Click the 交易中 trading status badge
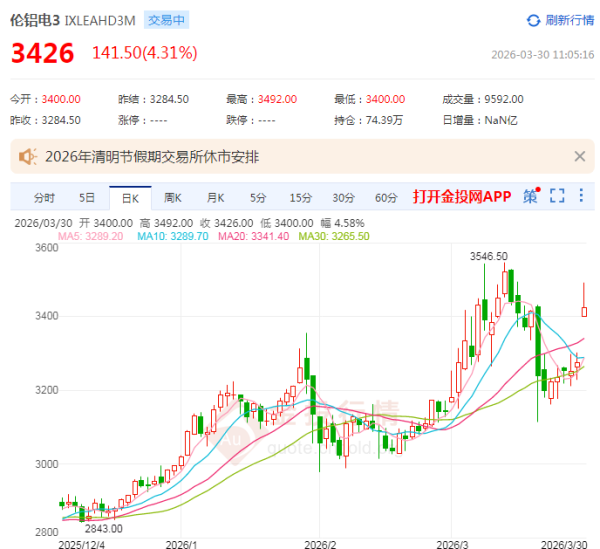 (166, 20)
